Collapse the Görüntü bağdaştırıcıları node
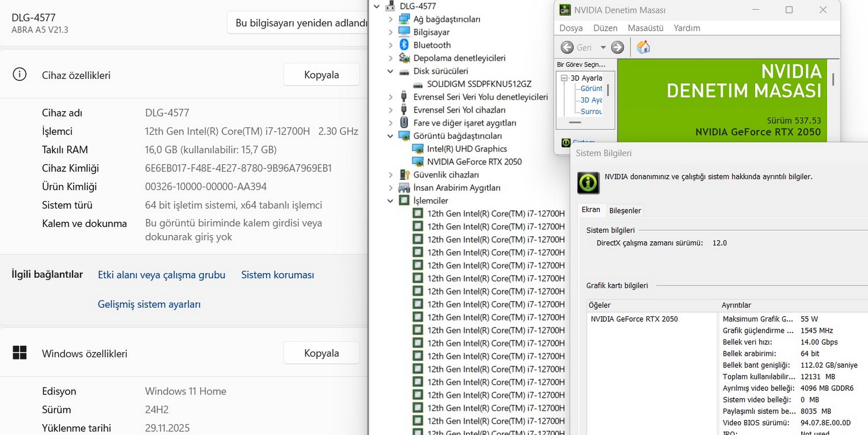Image resolution: width=868 pixels, height=435 pixels. [390, 136]
